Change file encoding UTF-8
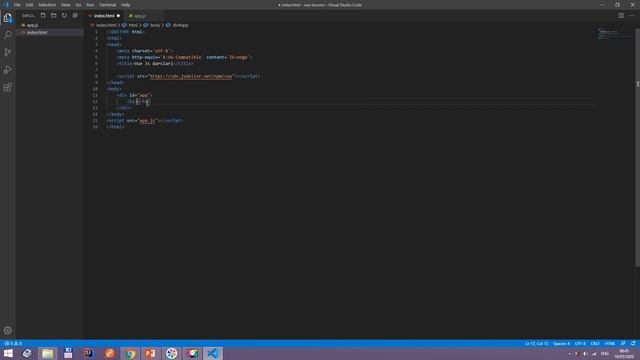640x360 pixels. [580, 344]
